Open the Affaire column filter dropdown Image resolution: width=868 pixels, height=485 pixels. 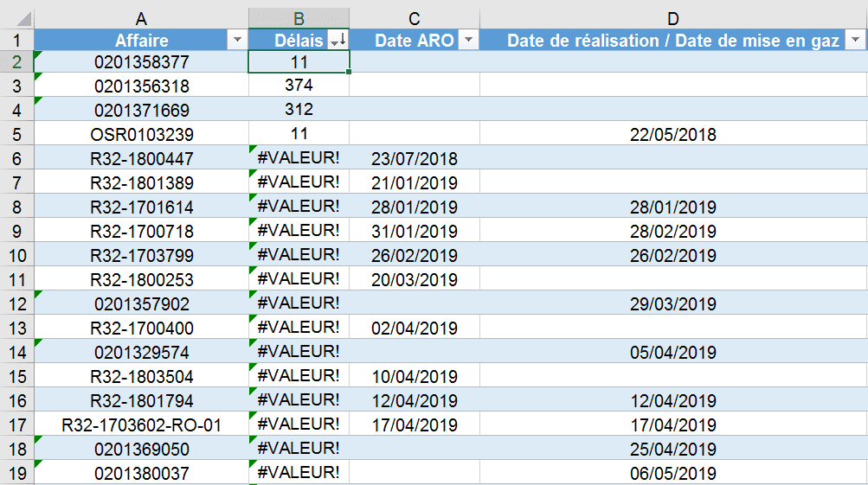click(x=235, y=41)
